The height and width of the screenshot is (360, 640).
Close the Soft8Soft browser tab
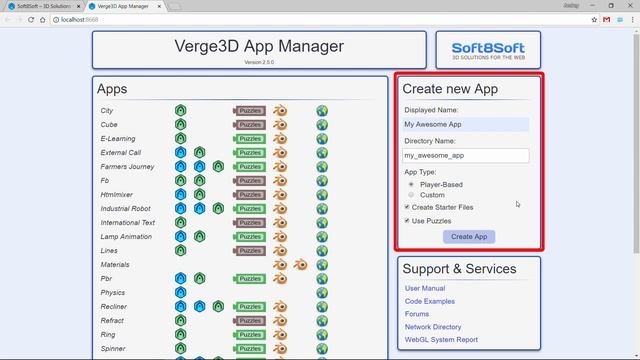(x=78, y=6)
